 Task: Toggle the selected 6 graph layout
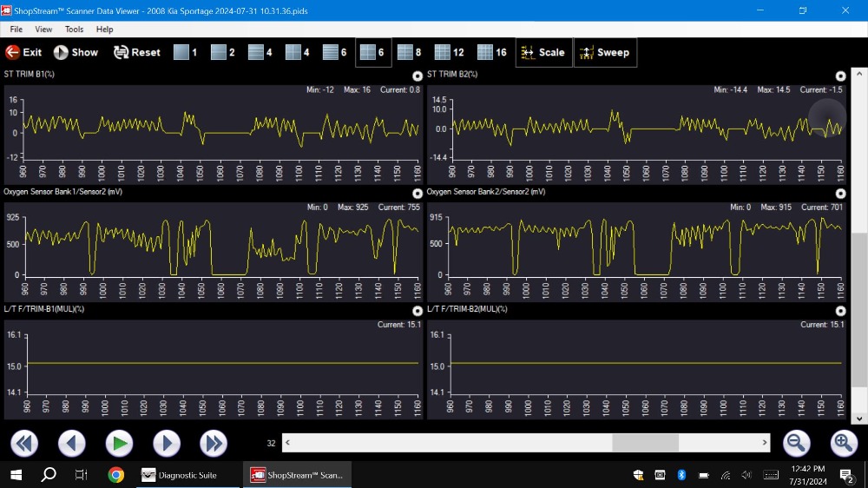pos(373,52)
